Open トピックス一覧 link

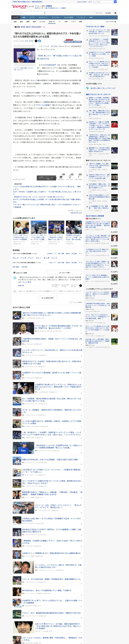111,22
